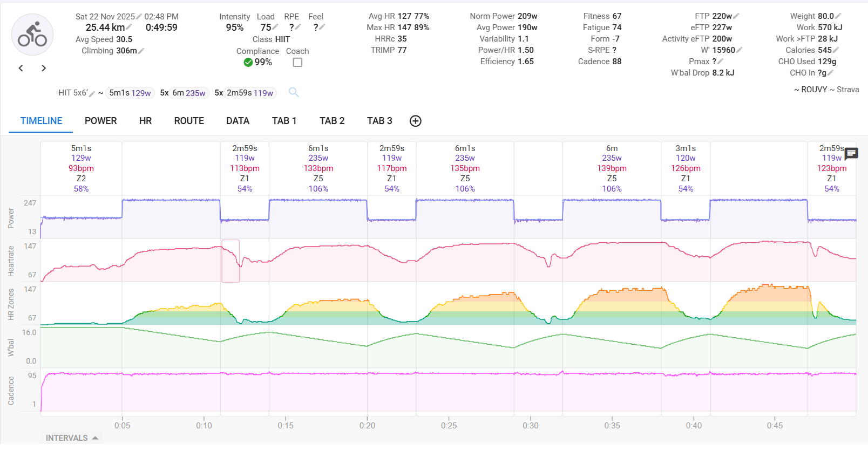Edit the distance with pencil icon
This screenshot has width=868, height=464.
(130, 28)
